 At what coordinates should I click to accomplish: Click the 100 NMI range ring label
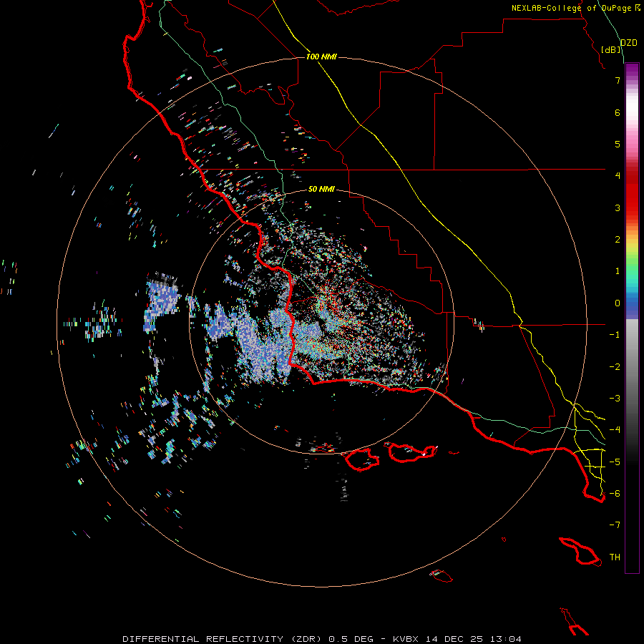321,57
